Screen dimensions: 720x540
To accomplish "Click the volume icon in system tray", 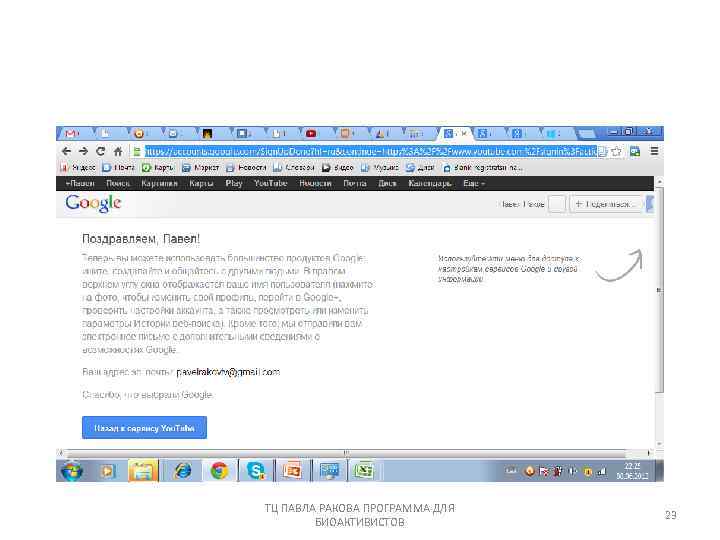I will [x=573, y=471].
